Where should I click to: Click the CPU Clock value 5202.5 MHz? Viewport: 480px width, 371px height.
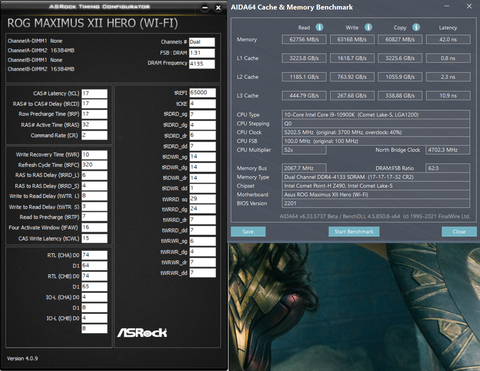point(376,132)
